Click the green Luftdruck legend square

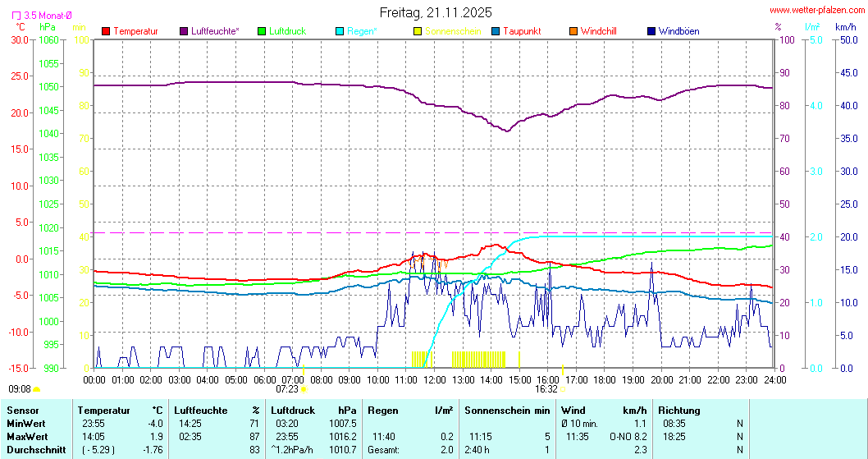click(x=263, y=31)
